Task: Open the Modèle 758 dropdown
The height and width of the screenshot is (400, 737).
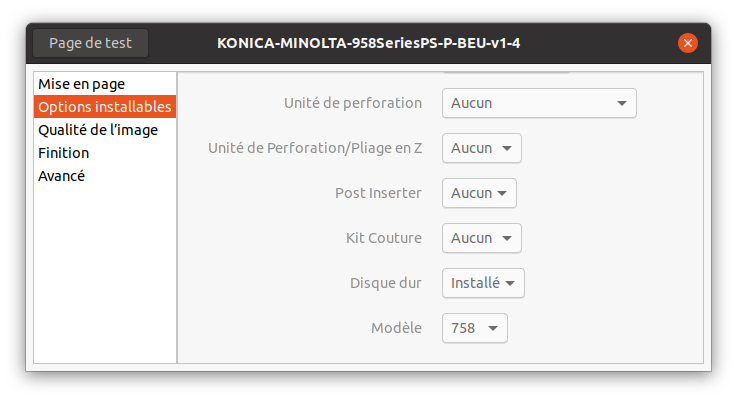Action: point(475,328)
